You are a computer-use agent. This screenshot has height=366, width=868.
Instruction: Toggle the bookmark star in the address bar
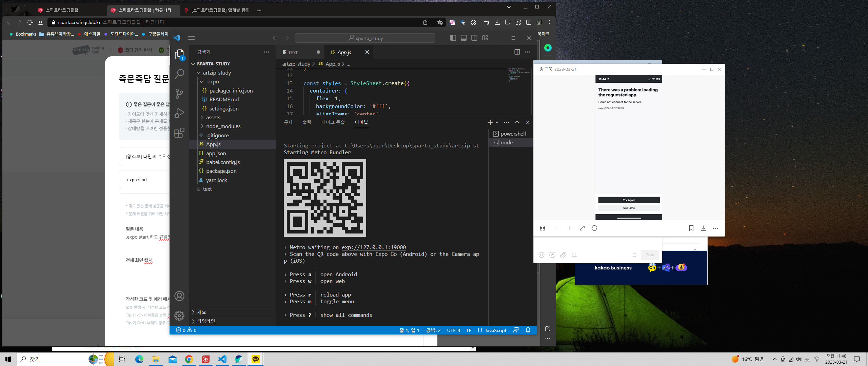pos(440,22)
